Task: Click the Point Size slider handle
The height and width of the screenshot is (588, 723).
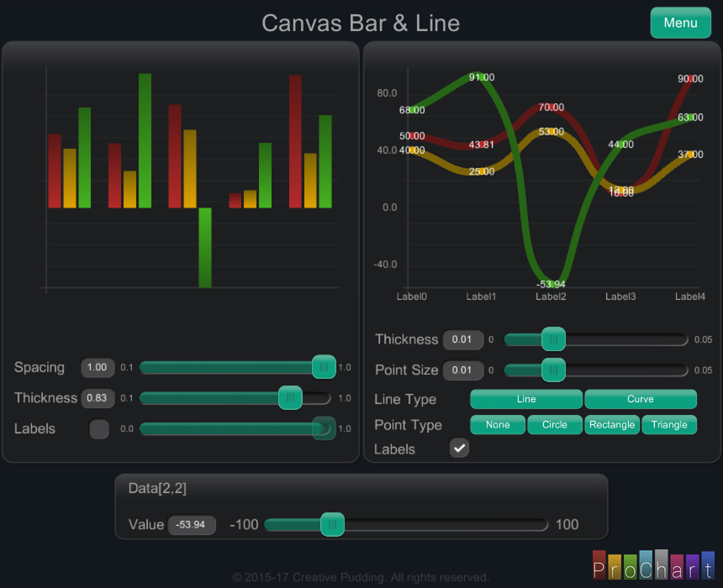Action: (552, 370)
